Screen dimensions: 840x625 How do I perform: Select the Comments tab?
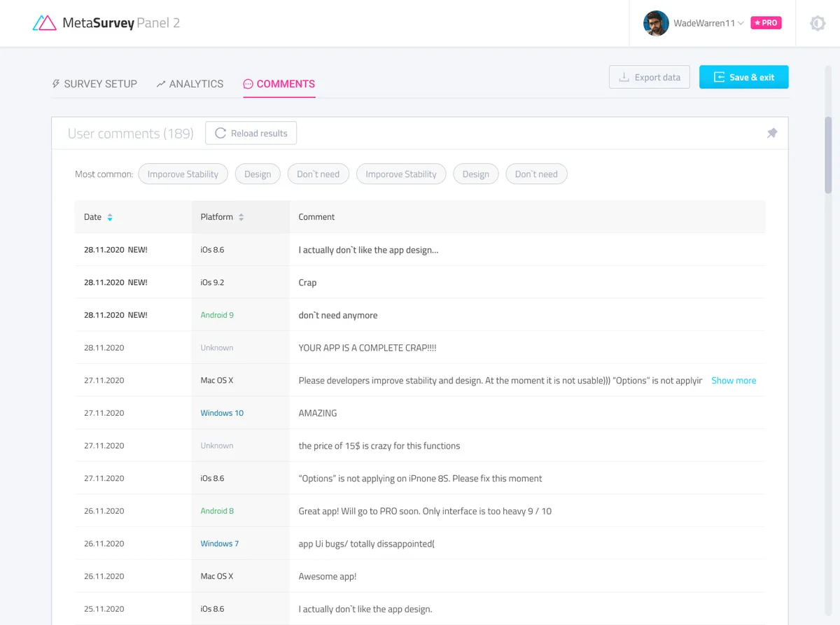click(279, 84)
